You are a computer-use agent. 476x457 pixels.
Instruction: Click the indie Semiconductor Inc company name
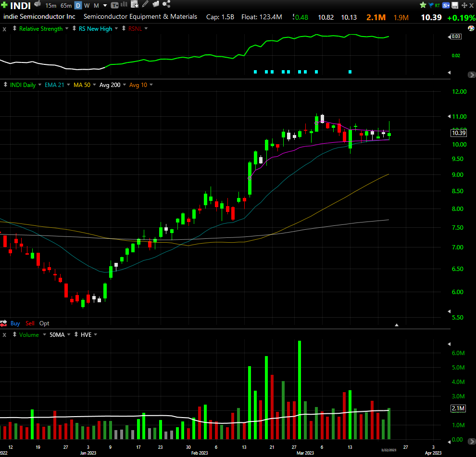coord(39,17)
